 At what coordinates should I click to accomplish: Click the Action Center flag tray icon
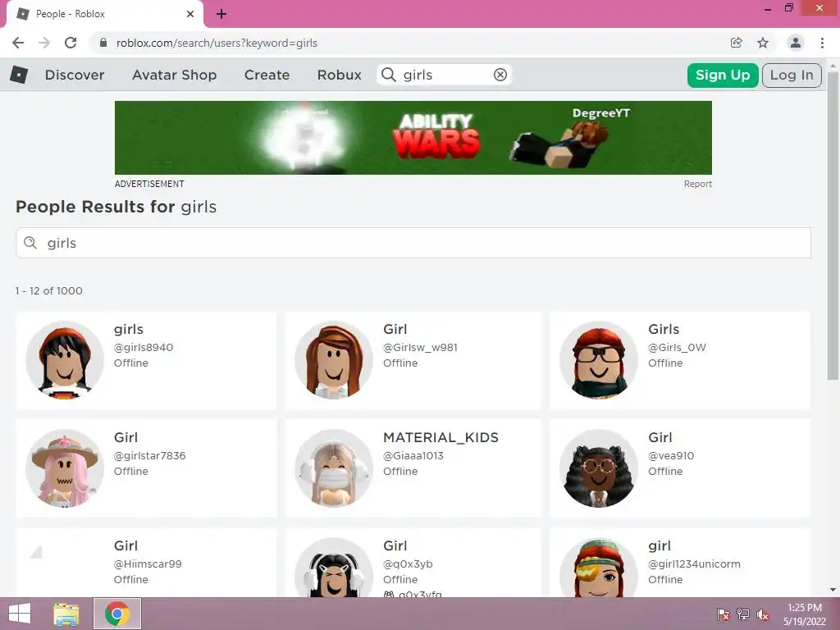pos(724,614)
